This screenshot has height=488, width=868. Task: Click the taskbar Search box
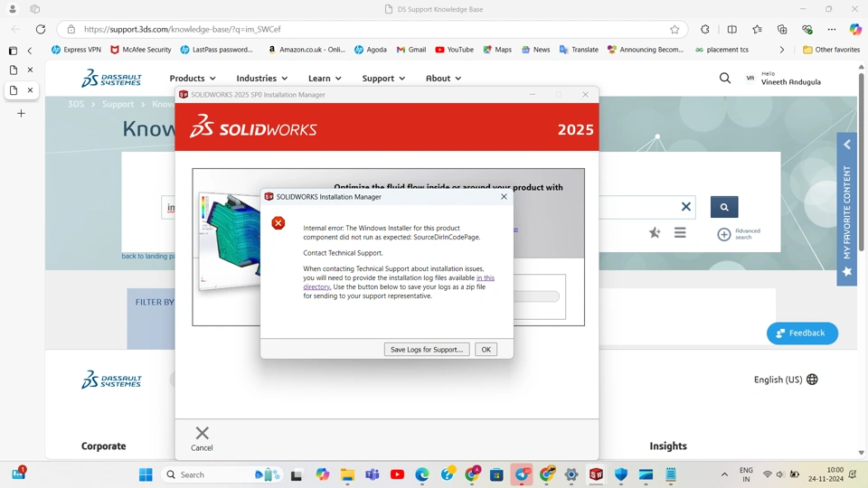point(222,474)
